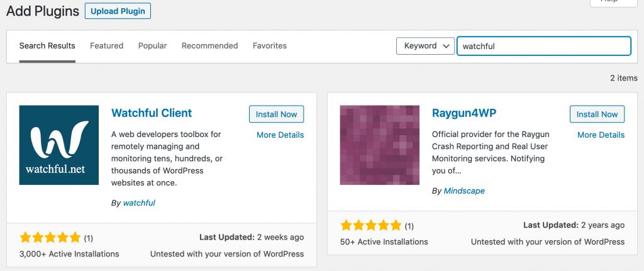The height and width of the screenshot is (271, 644).
Task: Click 'Last Updated: 2 weeks ago' text
Action: [252, 237]
